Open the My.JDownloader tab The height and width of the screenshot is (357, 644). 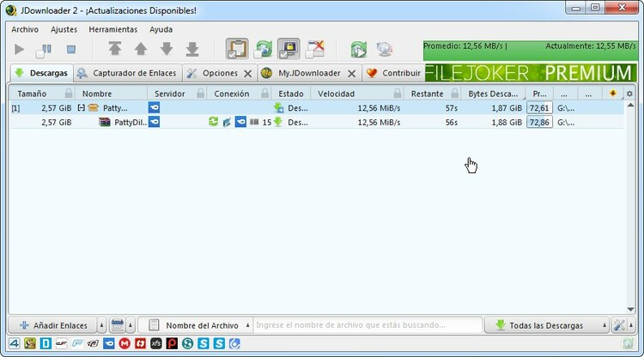click(x=302, y=73)
